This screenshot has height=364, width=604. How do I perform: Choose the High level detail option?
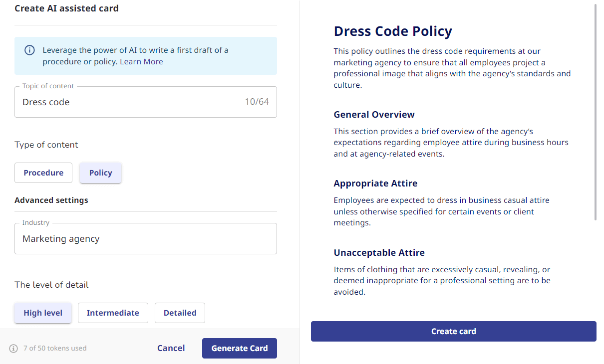[43, 313]
